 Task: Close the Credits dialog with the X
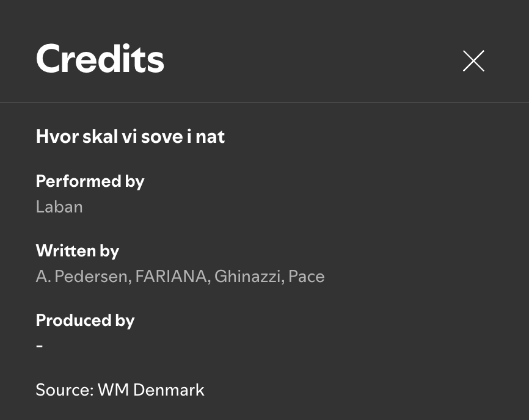pos(473,61)
